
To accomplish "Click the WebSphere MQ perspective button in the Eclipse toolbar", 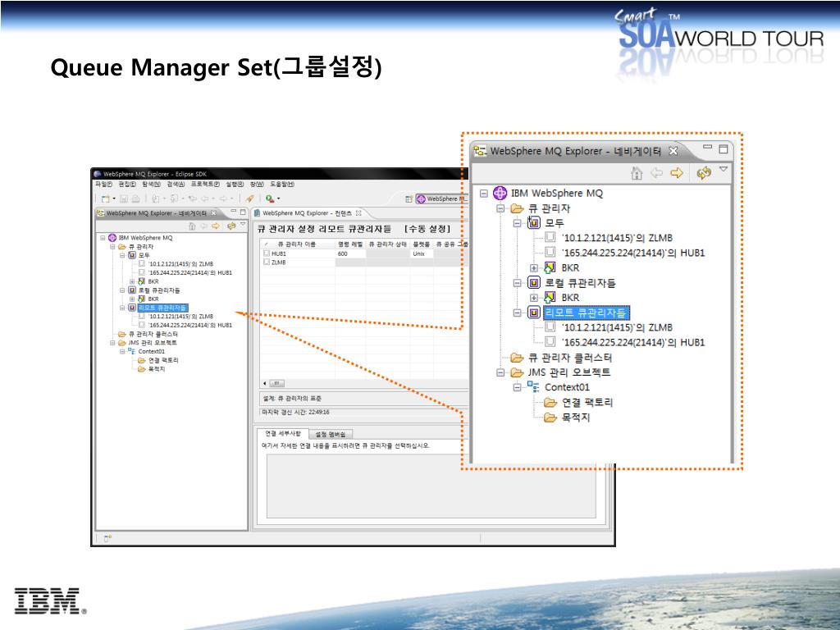I will tap(442, 199).
